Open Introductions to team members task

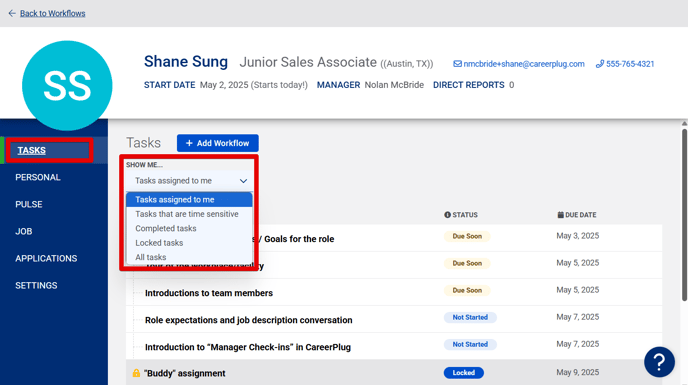tap(209, 293)
